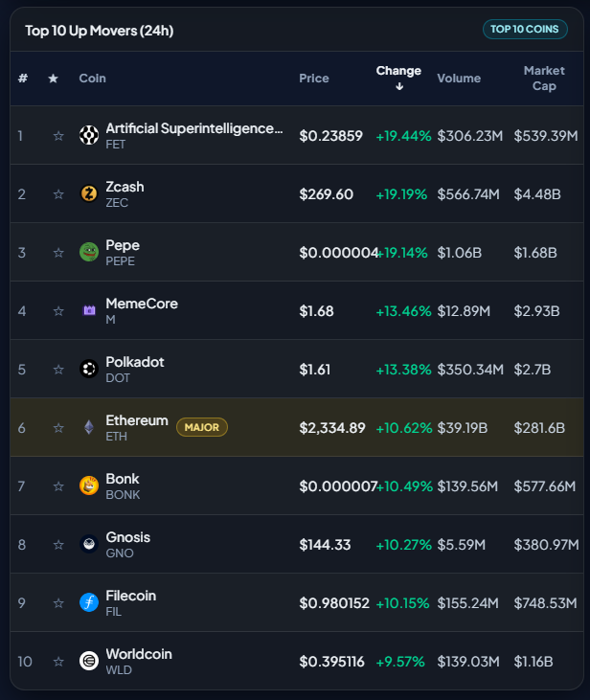Screen dimensions: 590x700
Task: Click the +19.44% change value
Action: pyautogui.click(x=403, y=136)
